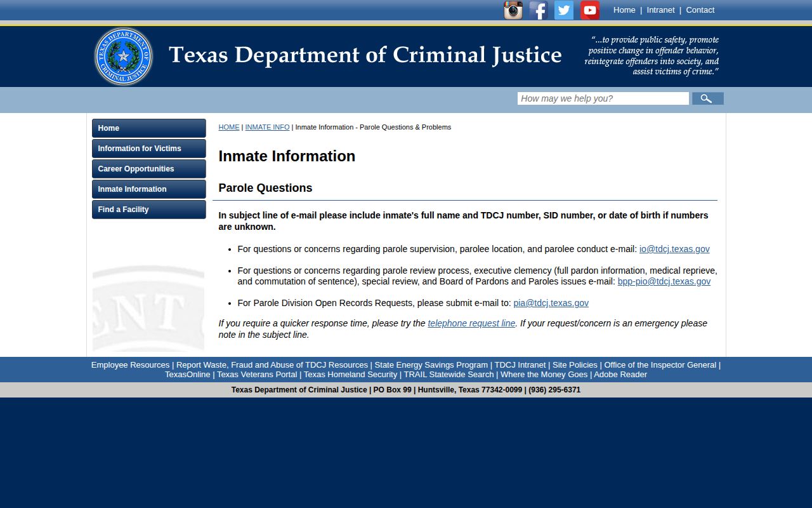Image resolution: width=812 pixels, height=508 pixels.
Task: Open Texas Homeland Security footer link
Action: 350,375
